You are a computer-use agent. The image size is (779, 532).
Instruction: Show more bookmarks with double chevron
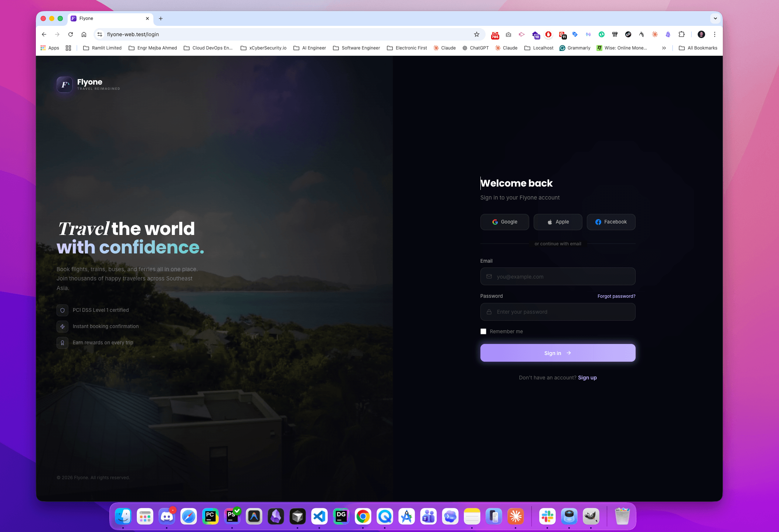pos(664,48)
